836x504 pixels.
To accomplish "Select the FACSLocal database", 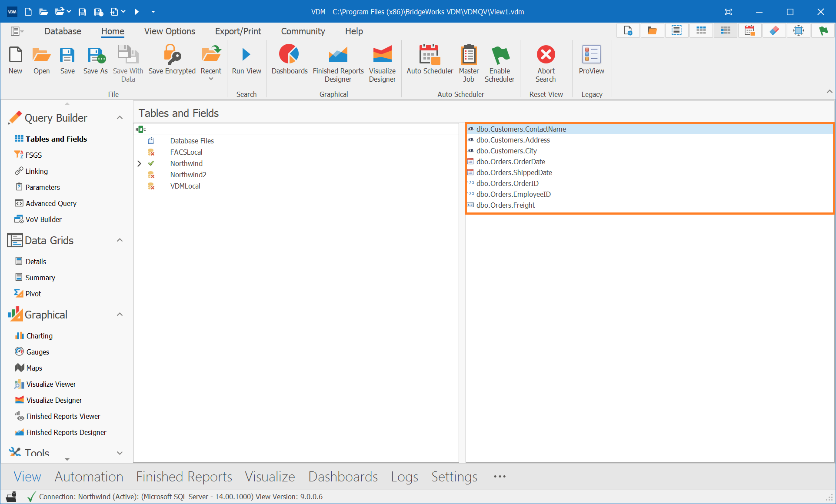I will [x=186, y=152].
